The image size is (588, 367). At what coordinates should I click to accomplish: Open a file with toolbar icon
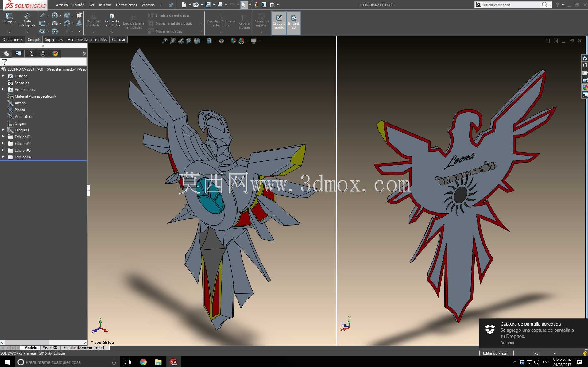(x=196, y=5)
